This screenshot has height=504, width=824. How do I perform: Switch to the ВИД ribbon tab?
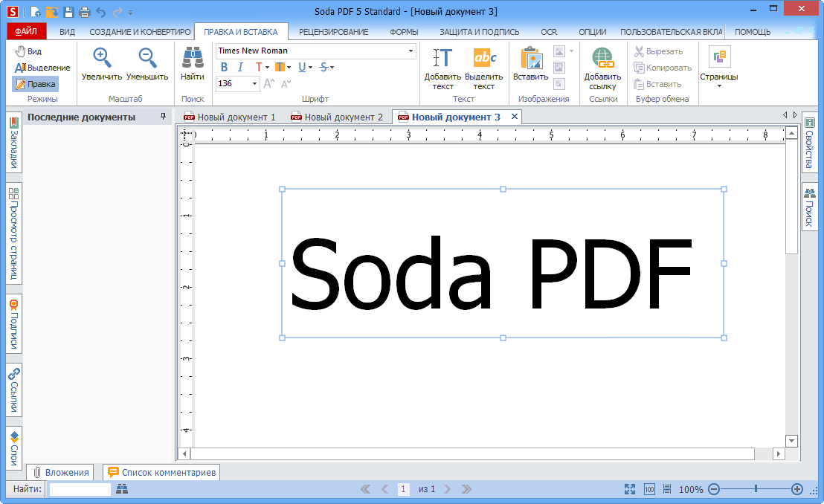click(x=67, y=31)
